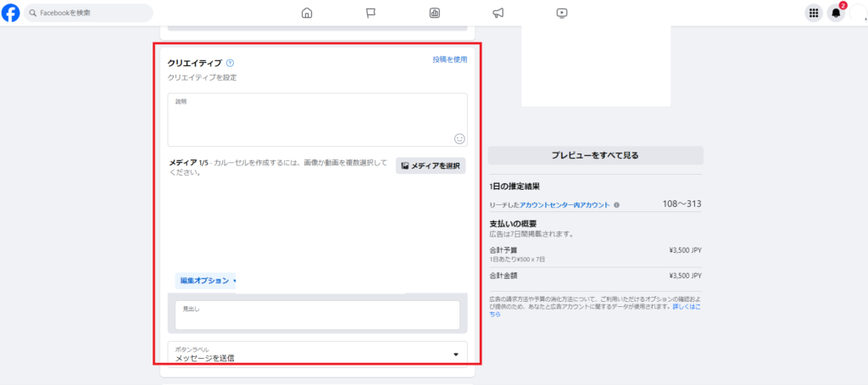Image resolution: width=868 pixels, height=385 pixels.
Task: Click the help icon beside クリエイティブ
Action: (x=231, y=63)
